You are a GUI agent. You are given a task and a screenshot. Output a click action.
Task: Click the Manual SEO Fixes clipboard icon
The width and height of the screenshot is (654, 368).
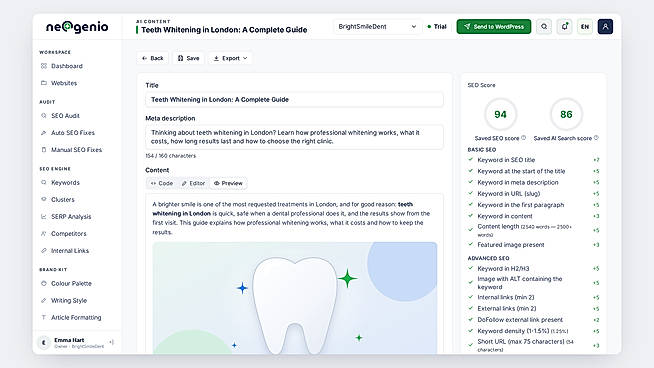coord(44,150)
